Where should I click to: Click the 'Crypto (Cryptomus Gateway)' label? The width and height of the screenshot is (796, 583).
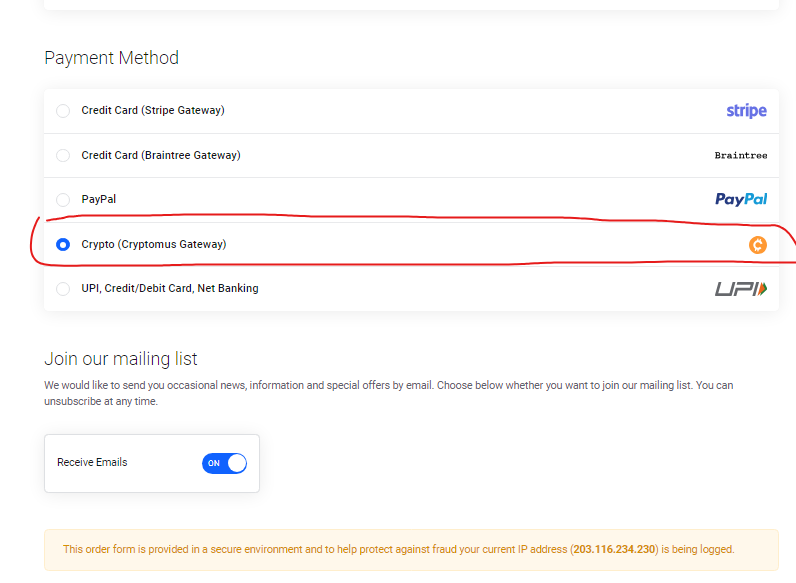(153, 244)
